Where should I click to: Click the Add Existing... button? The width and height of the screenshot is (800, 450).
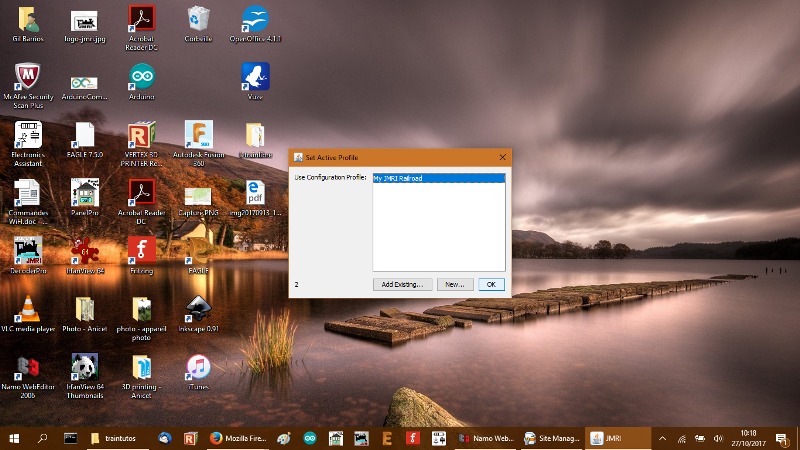click(403, 284)
